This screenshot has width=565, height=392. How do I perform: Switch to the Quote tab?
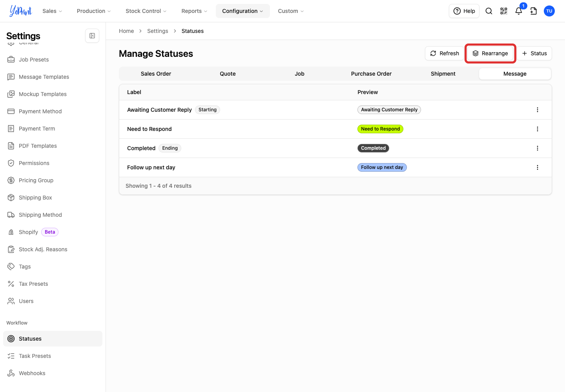tap(228, 74)
